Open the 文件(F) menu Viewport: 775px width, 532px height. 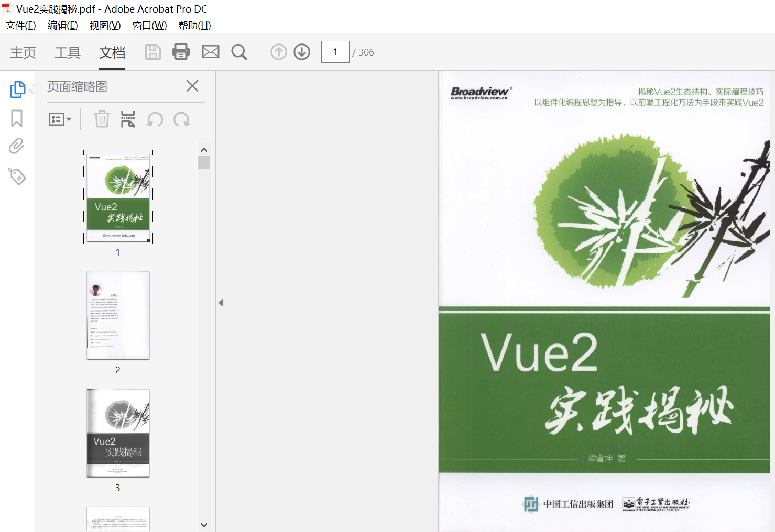click(x=21, y=26)
